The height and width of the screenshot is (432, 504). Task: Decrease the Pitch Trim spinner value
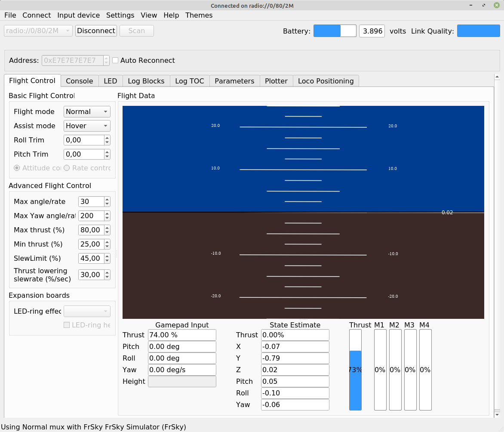pos(107,157)
